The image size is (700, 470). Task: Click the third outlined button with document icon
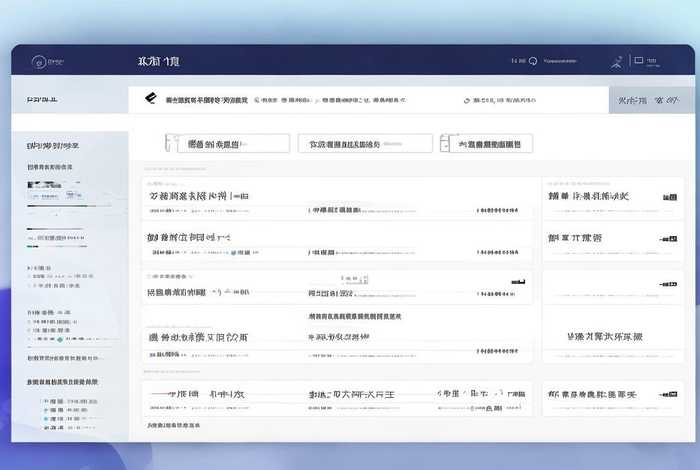tap(486, 143)
